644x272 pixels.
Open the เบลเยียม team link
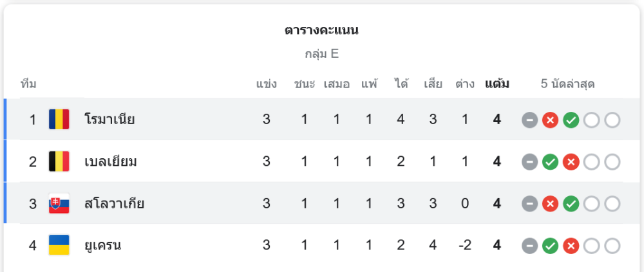(111, 161)
